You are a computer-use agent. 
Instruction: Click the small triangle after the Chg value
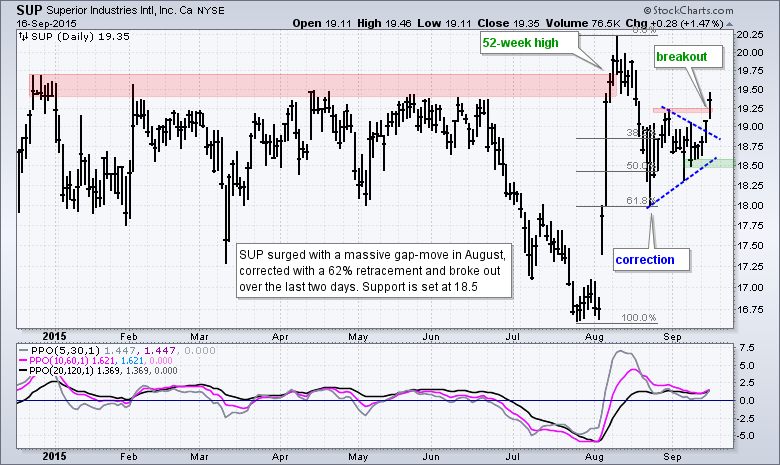coord(729,24)
